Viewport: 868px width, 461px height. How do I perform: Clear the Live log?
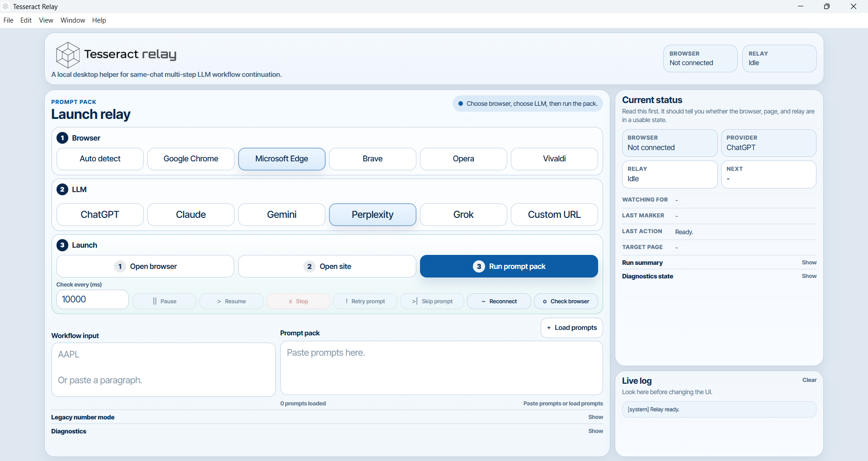809,380
